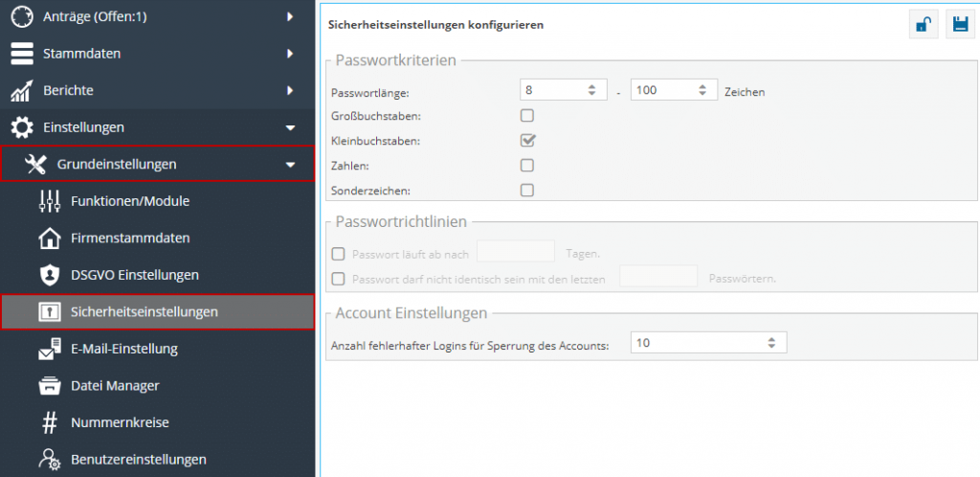
Task: Click the unlock padlock icon
Action: 923,26
